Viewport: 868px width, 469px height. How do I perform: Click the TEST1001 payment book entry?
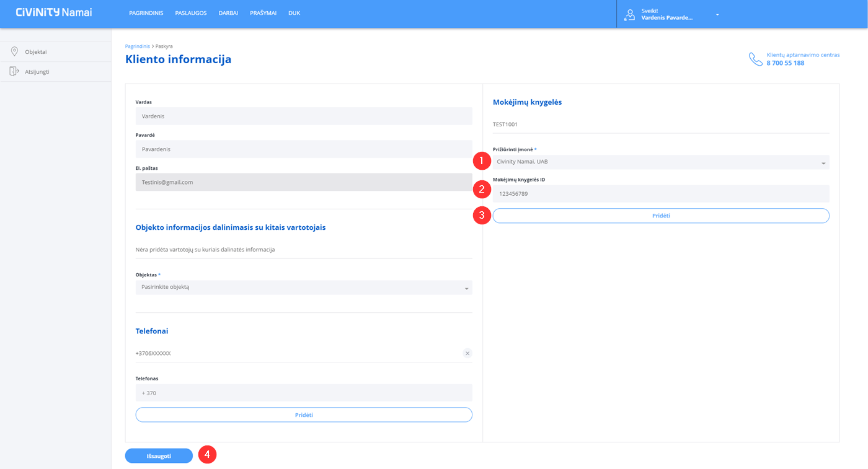[505, 125]
